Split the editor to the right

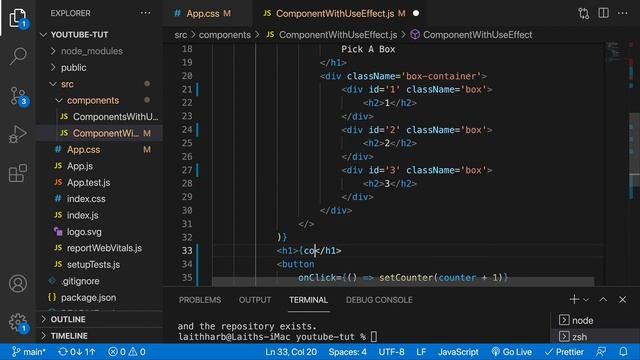coord(603,13)
